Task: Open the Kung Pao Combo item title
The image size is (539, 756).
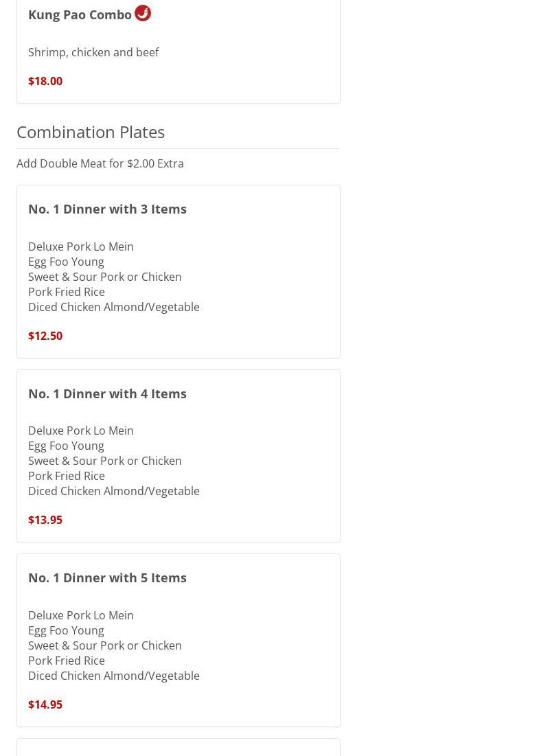Action: click(x=80, y=14)
